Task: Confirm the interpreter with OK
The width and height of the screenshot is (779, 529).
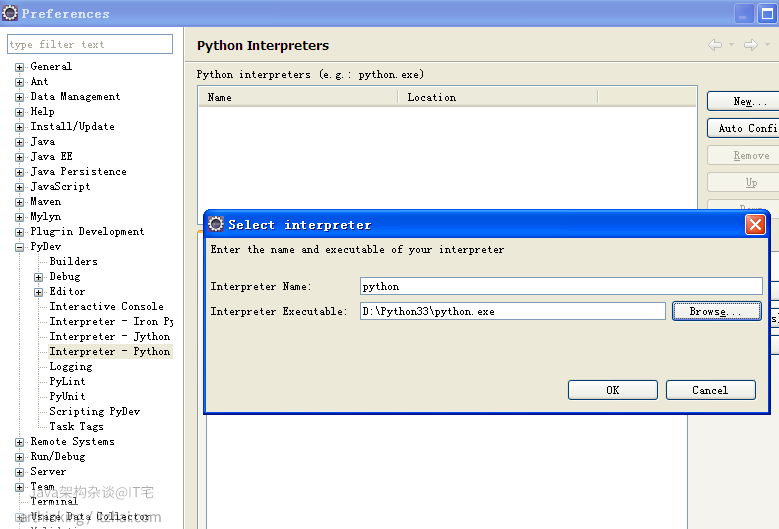Action: pyautogui.click(x=612, y=390)
